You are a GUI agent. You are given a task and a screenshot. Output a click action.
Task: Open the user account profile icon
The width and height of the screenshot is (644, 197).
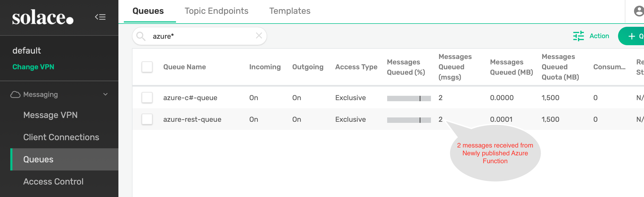point(639,11)
